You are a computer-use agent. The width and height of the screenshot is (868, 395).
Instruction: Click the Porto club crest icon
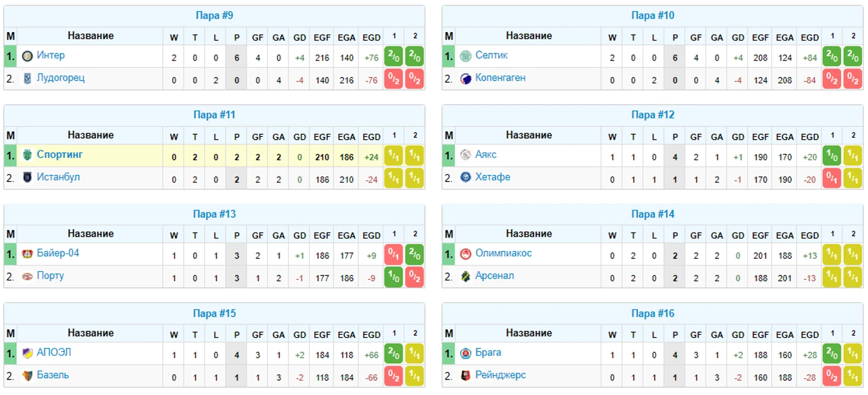click(x=27, y=277)
